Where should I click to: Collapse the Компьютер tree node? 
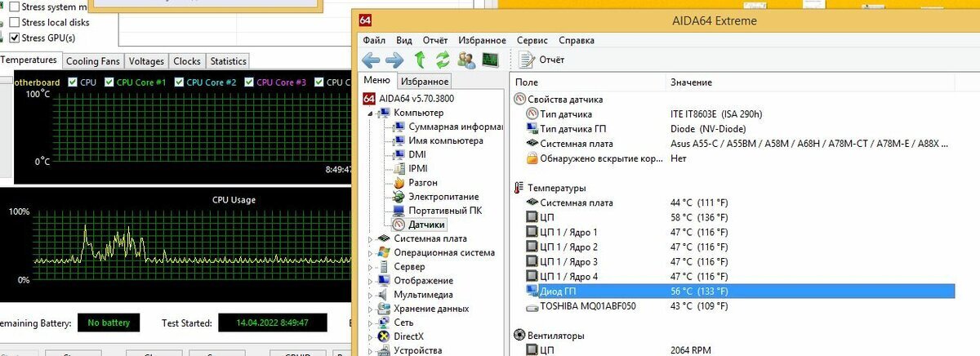pos(370,113)
